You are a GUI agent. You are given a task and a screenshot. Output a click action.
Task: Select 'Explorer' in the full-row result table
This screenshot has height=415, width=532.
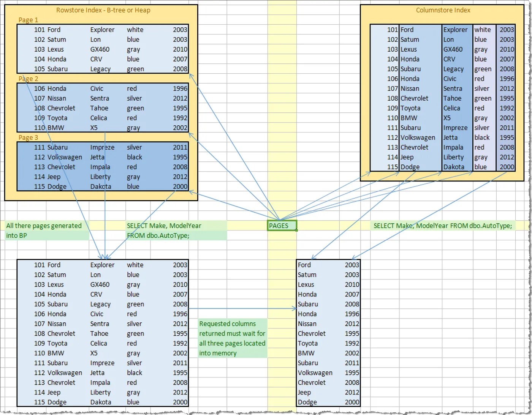click(x=102, y=265)
